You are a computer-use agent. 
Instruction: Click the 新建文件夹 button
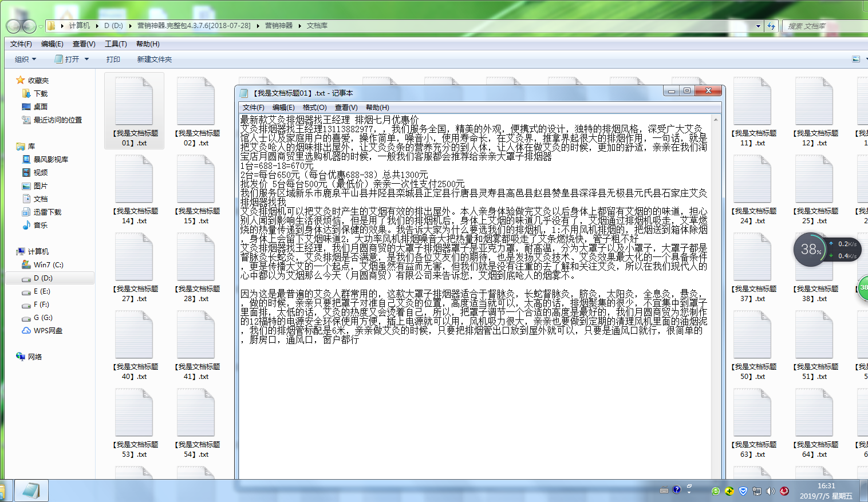[154, 60]
